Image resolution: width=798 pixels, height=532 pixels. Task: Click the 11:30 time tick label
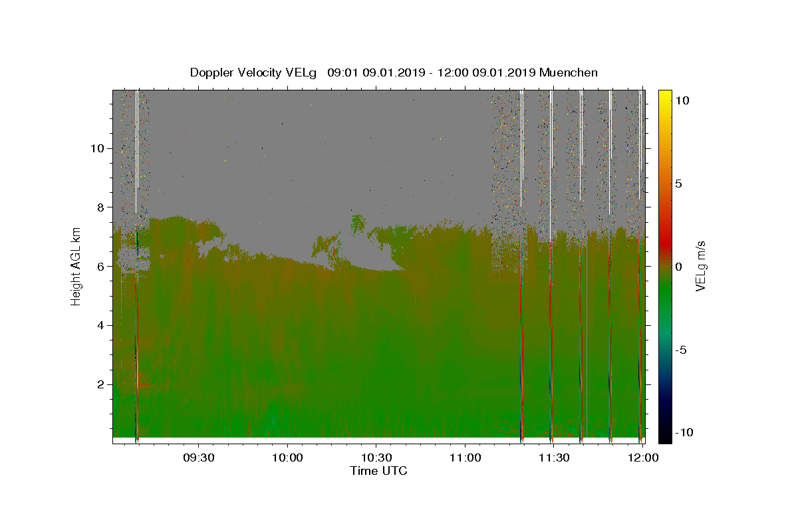pos(553,458)
